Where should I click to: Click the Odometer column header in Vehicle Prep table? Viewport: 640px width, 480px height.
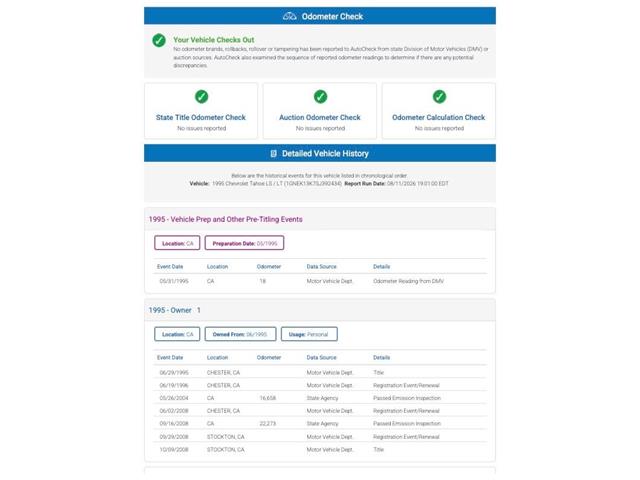pyautogui.click(x=269, y=267)
